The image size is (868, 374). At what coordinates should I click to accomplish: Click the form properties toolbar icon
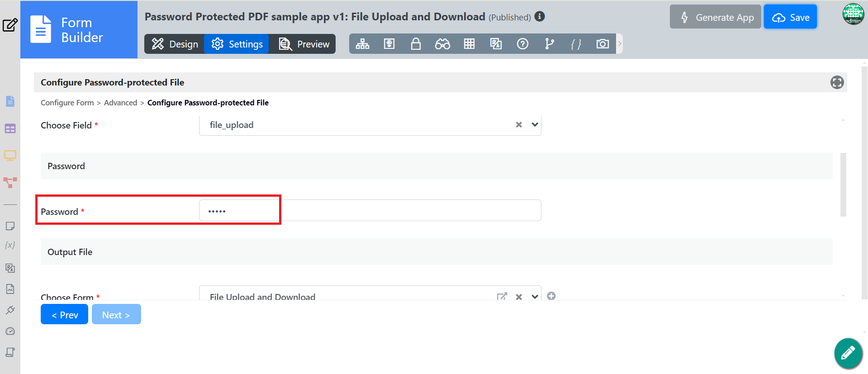389,44
